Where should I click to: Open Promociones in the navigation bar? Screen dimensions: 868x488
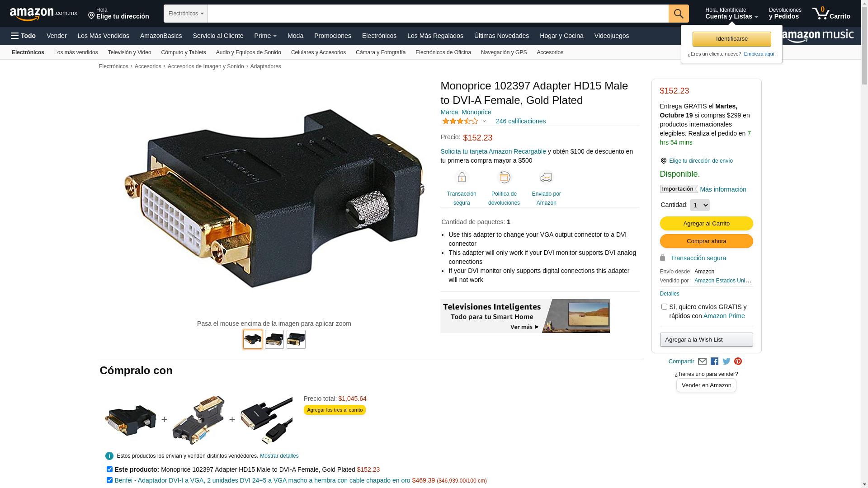tap(333, 36)
